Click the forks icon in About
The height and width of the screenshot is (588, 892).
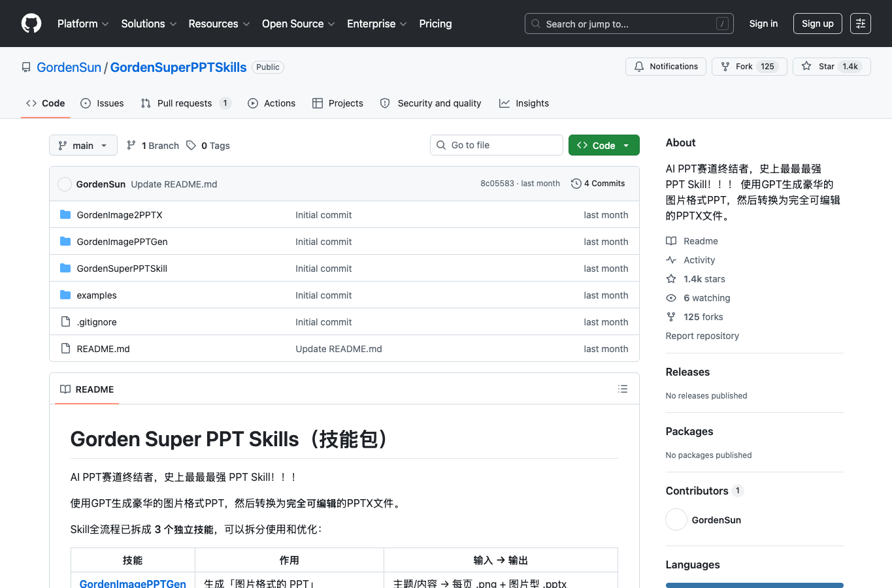[671, 317]
